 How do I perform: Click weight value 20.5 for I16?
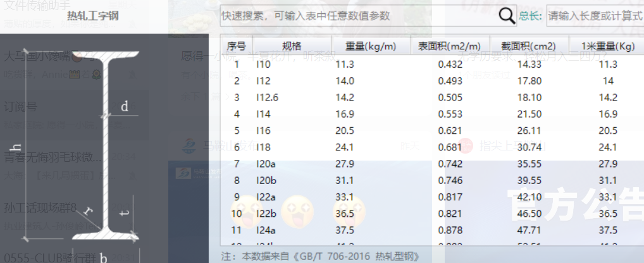pyautogui.click(x=345, y=130)
